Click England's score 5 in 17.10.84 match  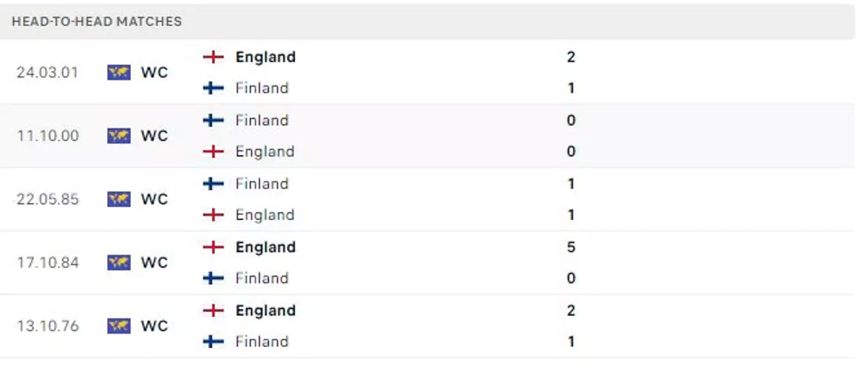tap(571, 247)
